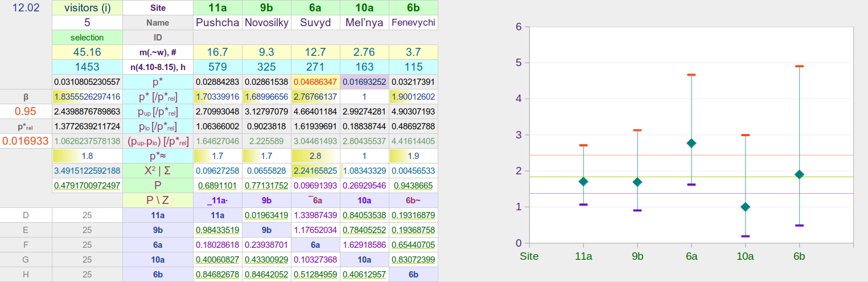Viewport: 868px width, 282px height.
Task: Click the teal diamond marker for 6a
Action: click(x=692, y=143)
